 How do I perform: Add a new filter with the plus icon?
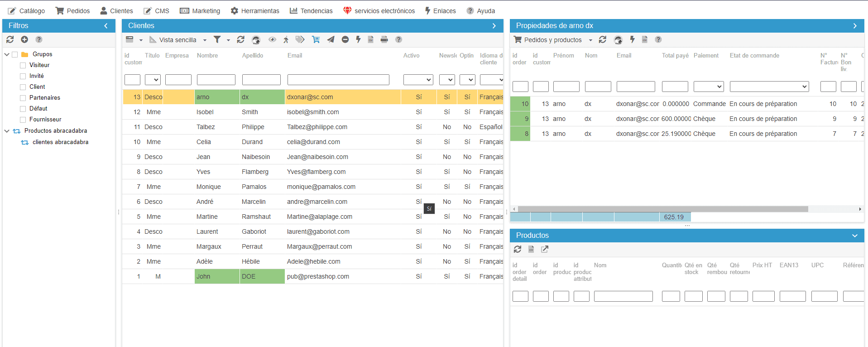(x=24, y=40)
